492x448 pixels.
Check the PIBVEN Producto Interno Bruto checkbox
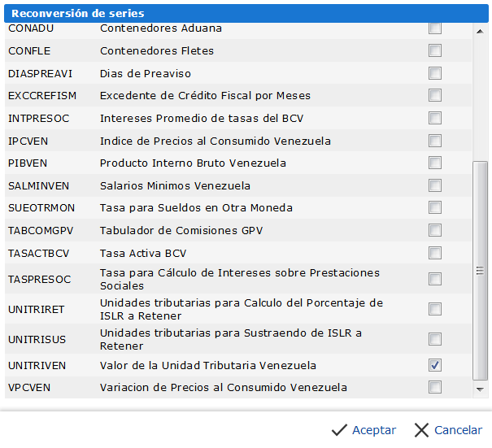coord(435,163)
